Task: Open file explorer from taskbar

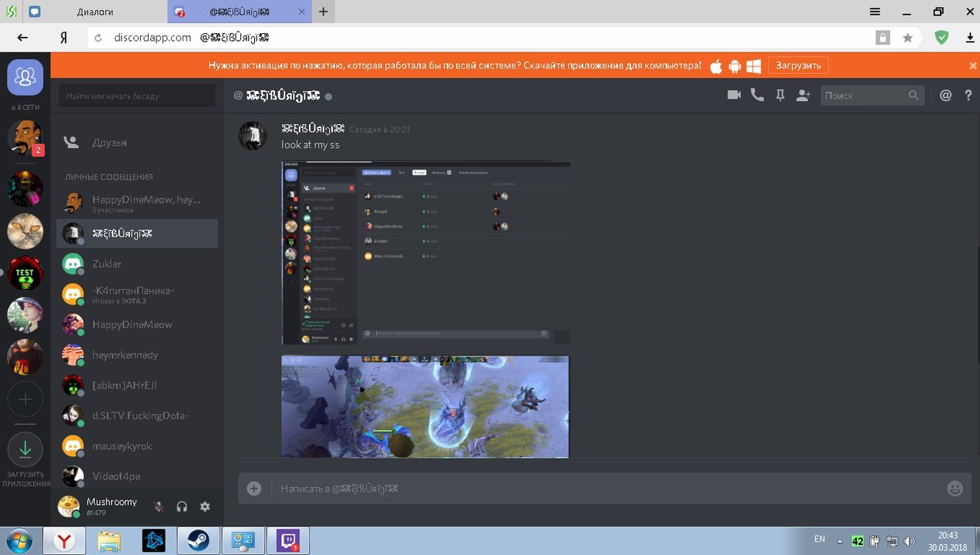Action: tap(109, 540)
